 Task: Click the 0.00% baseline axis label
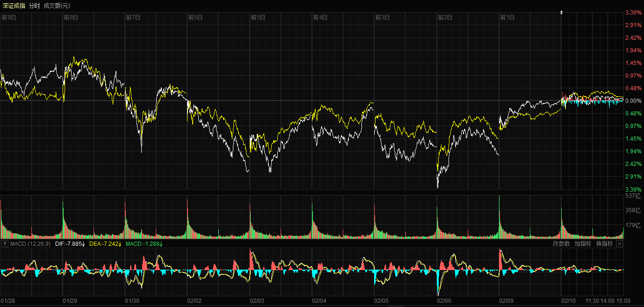tap(634, 101)
